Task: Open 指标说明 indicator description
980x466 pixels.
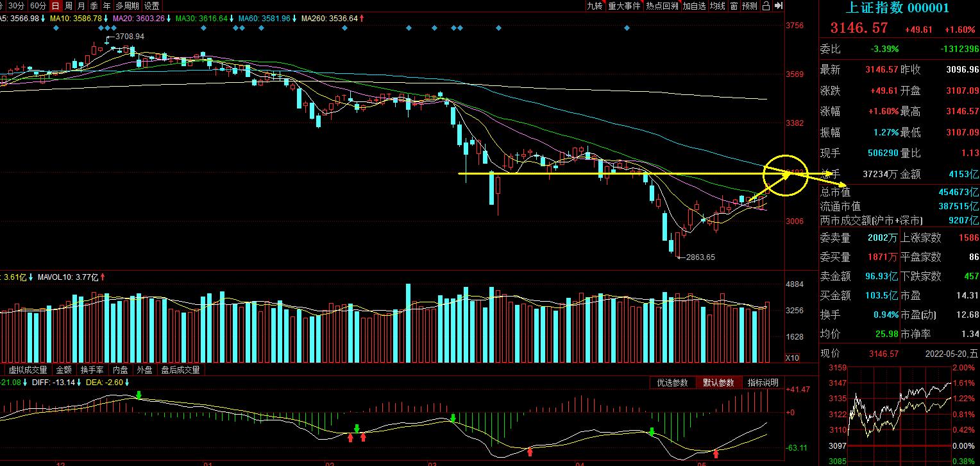Action: coord(763,383)
